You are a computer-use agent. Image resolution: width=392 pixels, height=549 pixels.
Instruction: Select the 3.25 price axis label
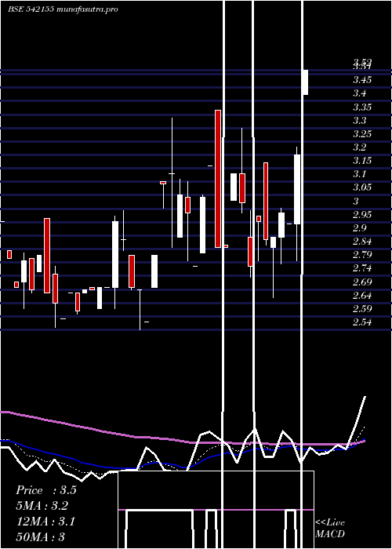(362, 134)
